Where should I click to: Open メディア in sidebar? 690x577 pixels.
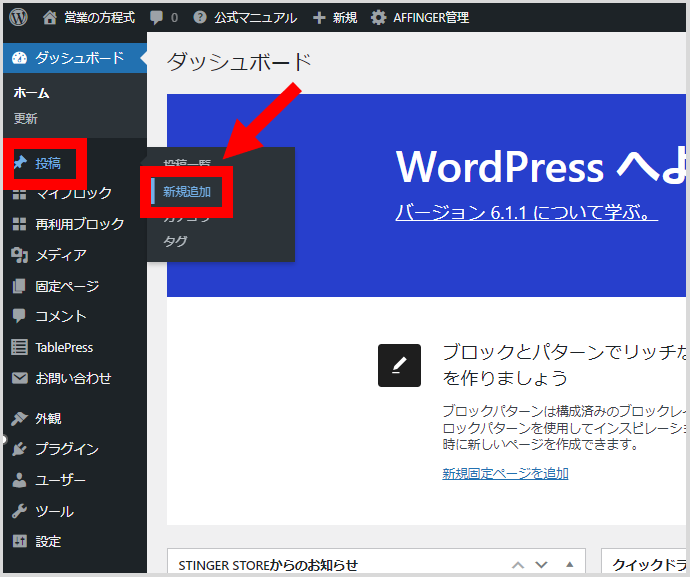click(61, 255)
